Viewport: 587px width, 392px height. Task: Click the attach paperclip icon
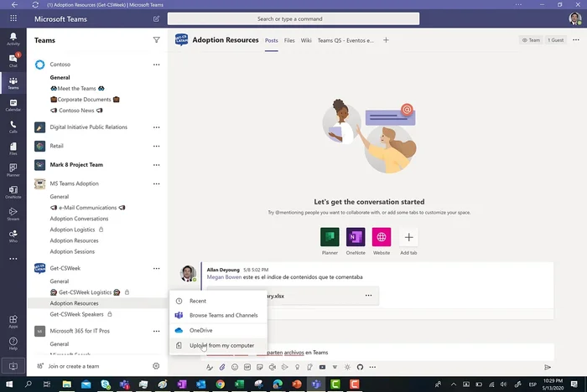pos(222,367)
